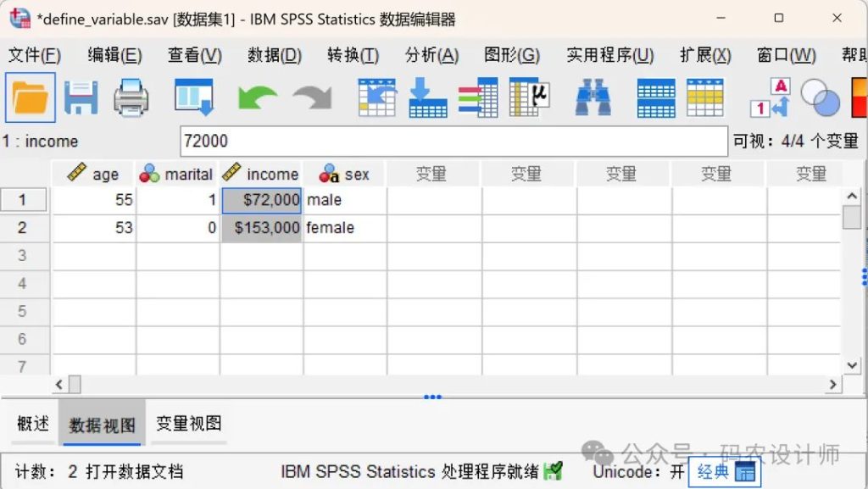The image size is (868, 489).
Task: Click the Go to Case toolbar icon
Action: coord(377,97)
